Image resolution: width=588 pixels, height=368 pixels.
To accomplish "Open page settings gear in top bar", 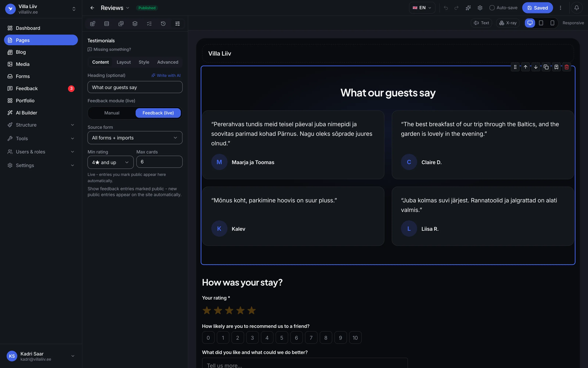I will pyautogui.click(x=480, y=8).
